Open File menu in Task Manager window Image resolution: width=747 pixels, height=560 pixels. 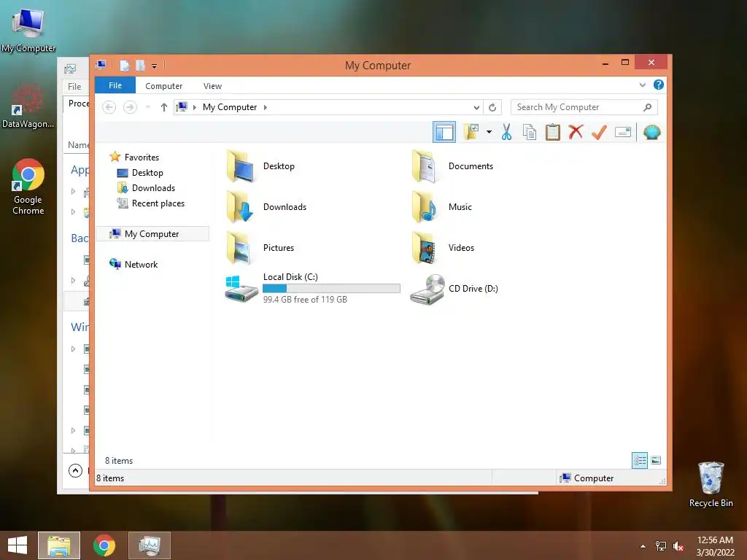74,86
